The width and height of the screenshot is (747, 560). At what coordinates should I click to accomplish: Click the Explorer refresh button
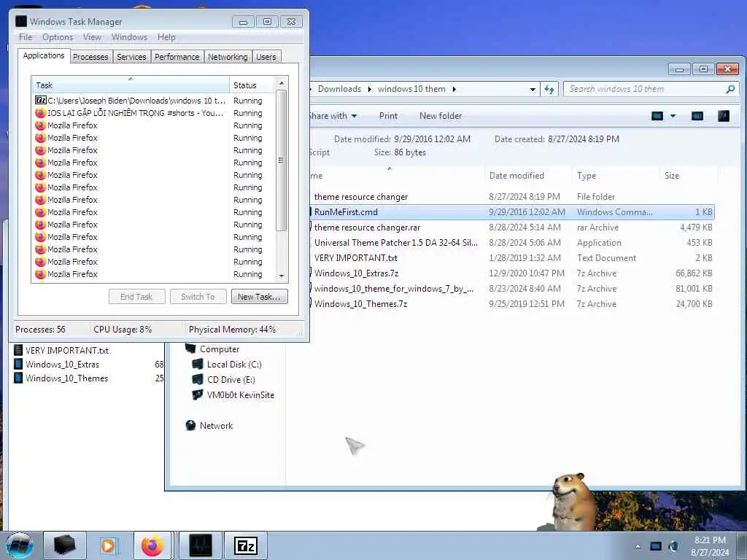(549, 89)
